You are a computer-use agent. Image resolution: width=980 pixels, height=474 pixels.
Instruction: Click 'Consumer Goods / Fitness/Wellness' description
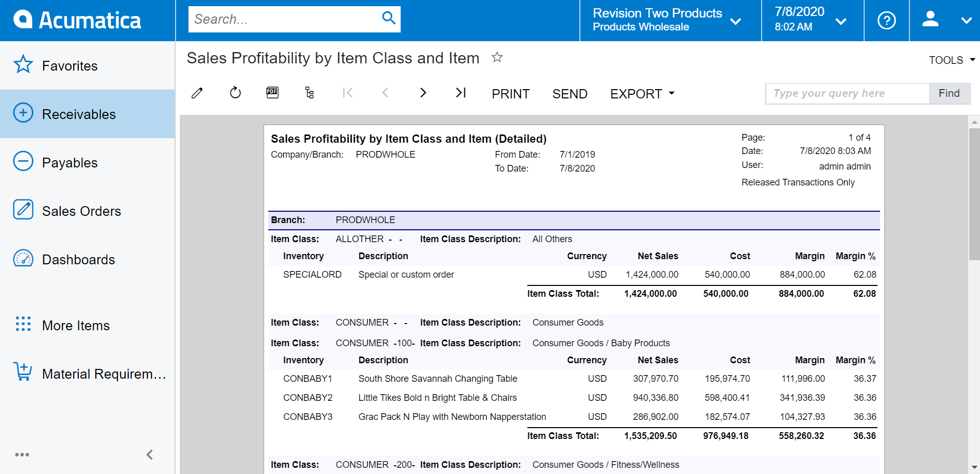(606, 465)
